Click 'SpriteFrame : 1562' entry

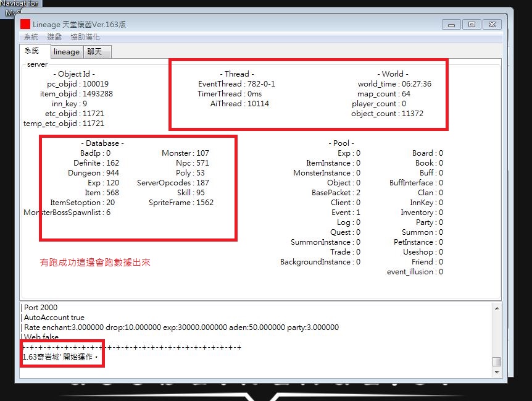pyautogui.click(x=181, y=203)
